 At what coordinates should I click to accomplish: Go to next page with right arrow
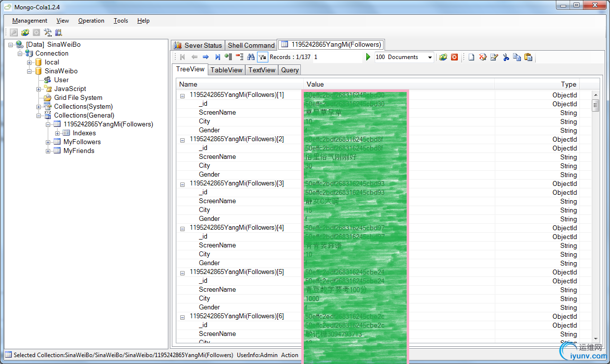pyautogui.click(x=206, y=57)
